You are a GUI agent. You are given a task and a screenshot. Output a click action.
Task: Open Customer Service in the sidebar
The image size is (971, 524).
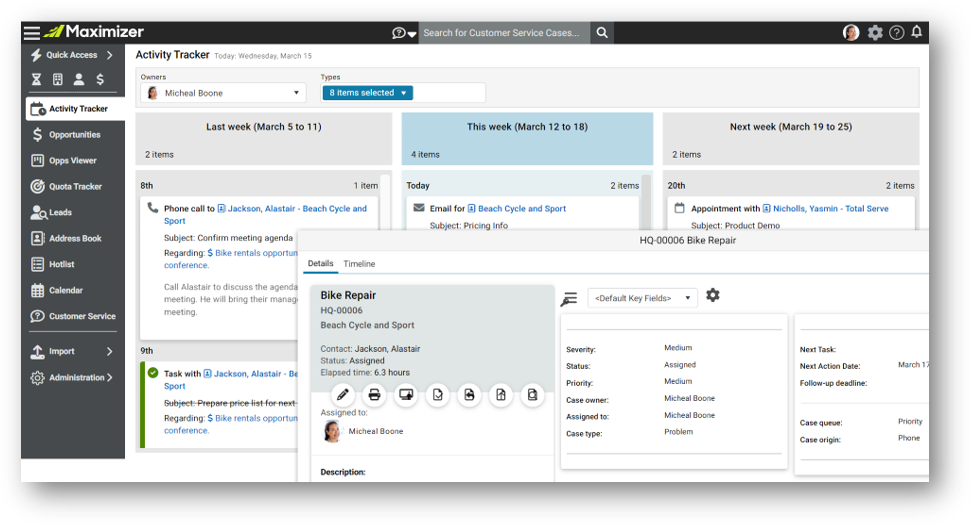73,317
